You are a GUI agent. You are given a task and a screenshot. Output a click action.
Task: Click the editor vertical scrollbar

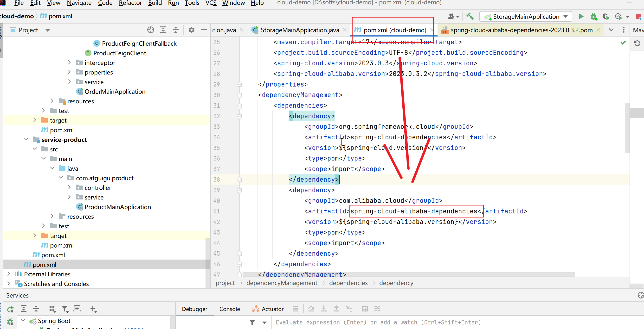627,128
